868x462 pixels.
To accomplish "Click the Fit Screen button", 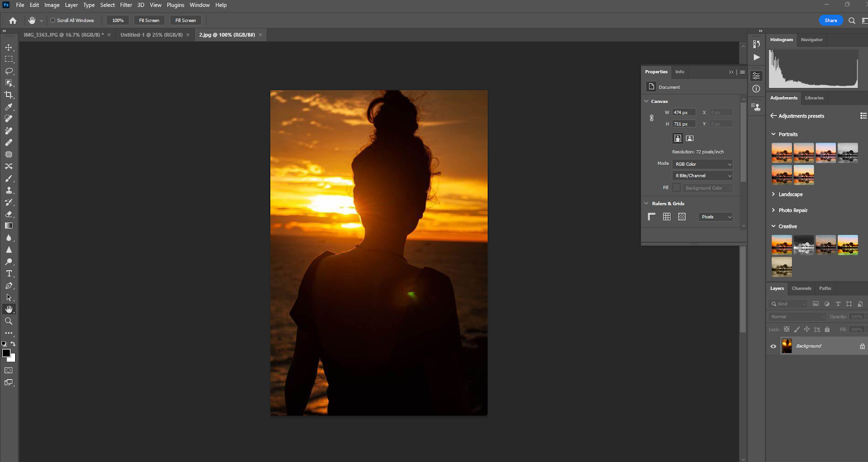I will pyautogui.click(x=149, y=21).
